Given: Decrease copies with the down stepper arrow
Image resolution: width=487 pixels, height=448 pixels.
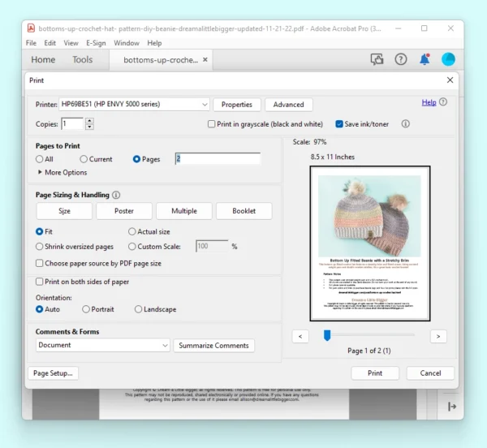Looking at the screenshot, I should click(89, 127).
